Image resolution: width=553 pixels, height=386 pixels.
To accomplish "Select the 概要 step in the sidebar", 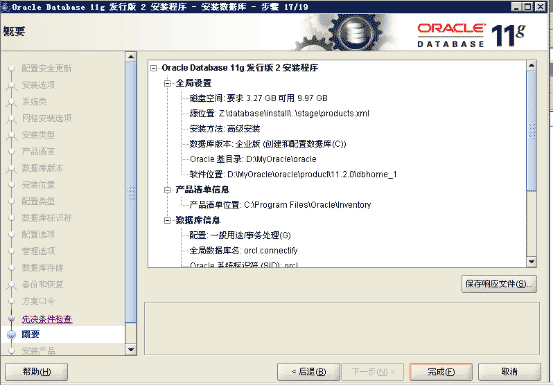I will [31, 334].
